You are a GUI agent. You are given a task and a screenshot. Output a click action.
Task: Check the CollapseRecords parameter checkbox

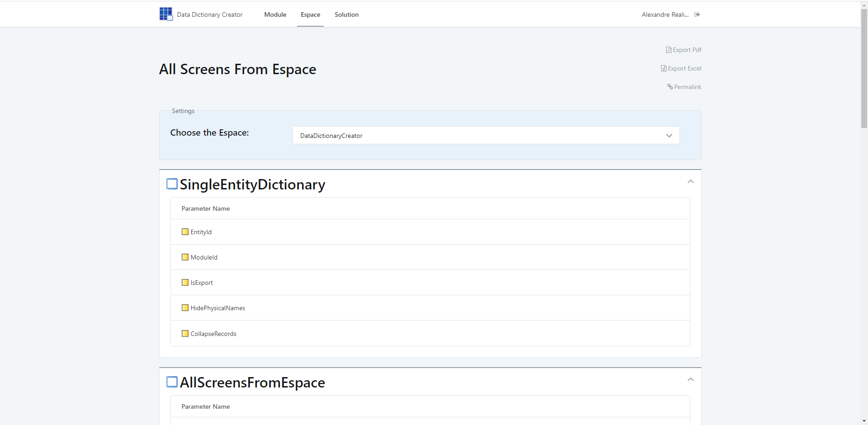[184, 333]
